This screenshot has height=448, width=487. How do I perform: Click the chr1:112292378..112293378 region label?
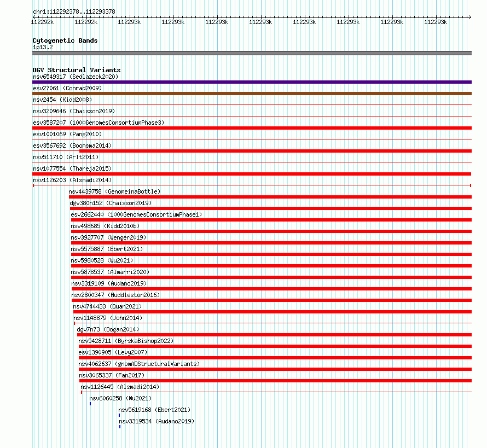(x=74, y=11)
